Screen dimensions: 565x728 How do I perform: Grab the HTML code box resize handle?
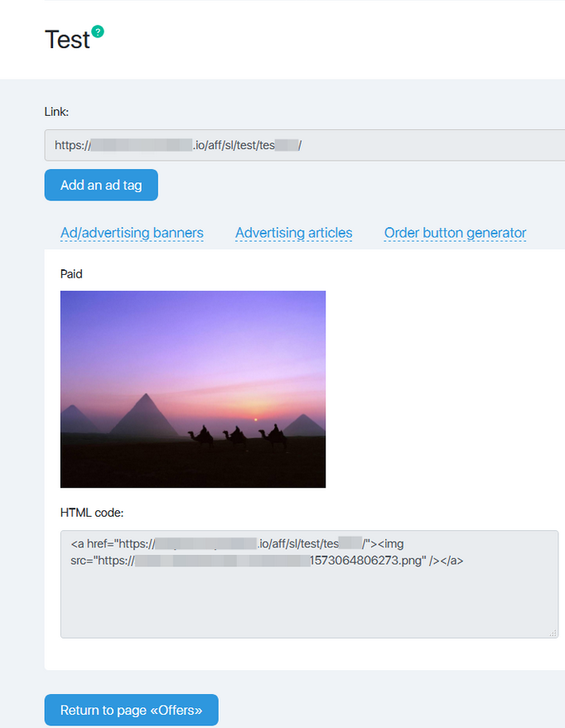click(553, 633)
